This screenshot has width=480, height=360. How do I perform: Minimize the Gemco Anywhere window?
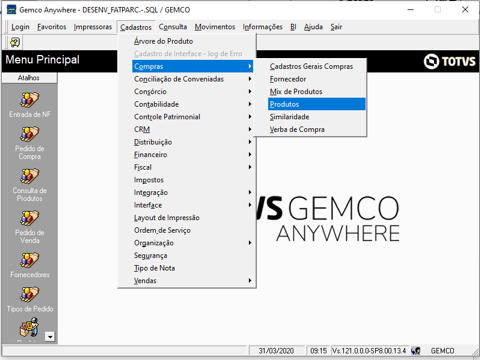tap(411, 10)
